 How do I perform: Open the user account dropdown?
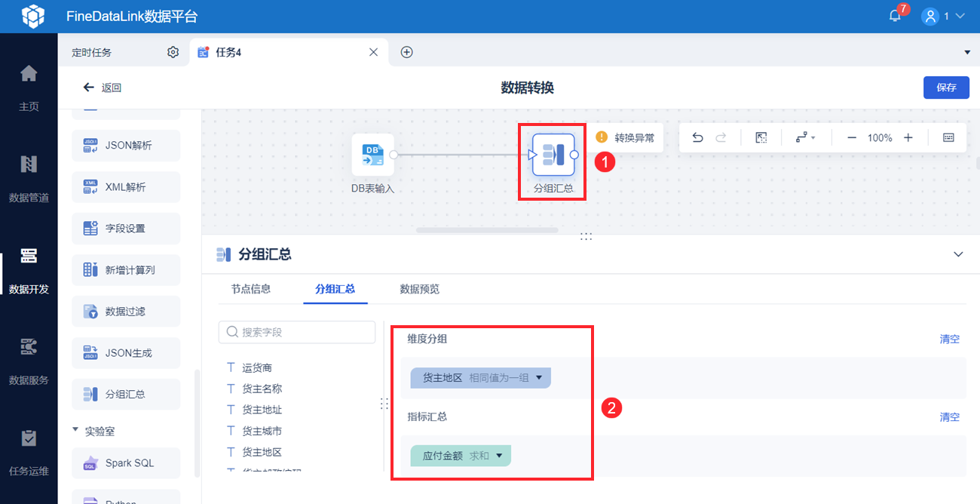(943, 16)
